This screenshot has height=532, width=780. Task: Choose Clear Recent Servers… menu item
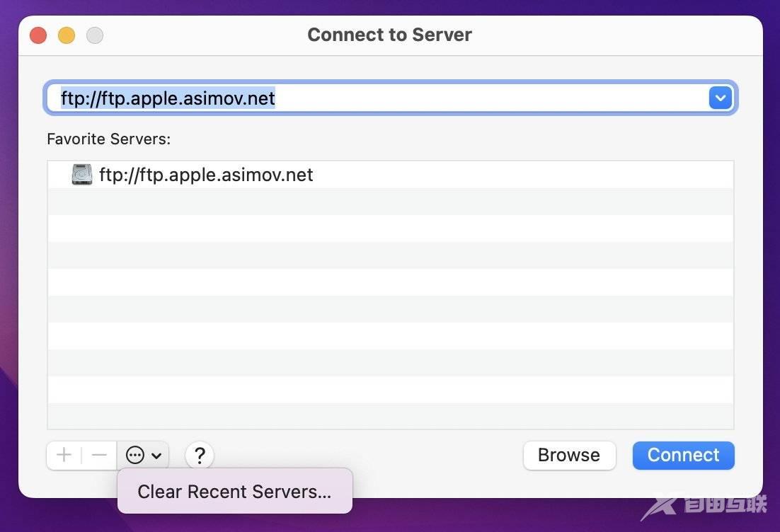coord(235,491)
